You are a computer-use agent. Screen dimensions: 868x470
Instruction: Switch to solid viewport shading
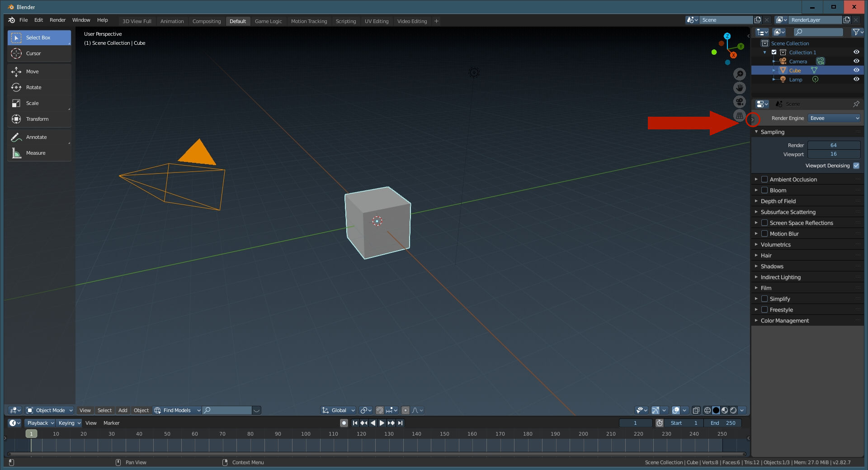tap(716, 410)
